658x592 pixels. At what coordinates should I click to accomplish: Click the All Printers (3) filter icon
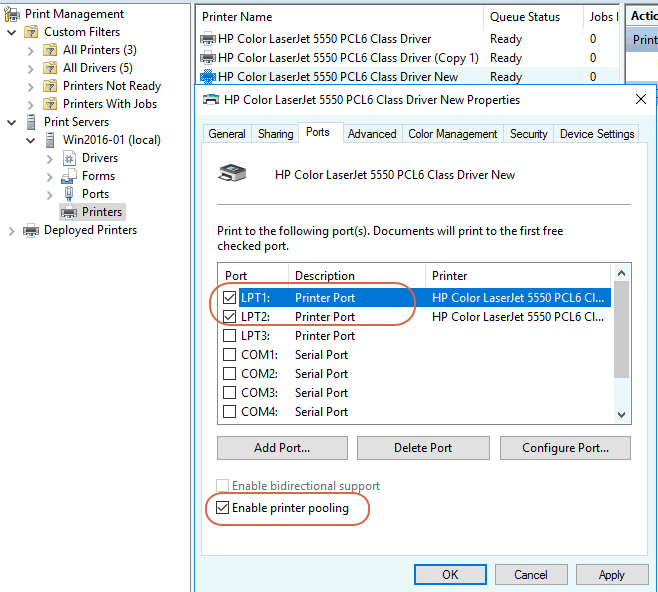pos(50,50)
